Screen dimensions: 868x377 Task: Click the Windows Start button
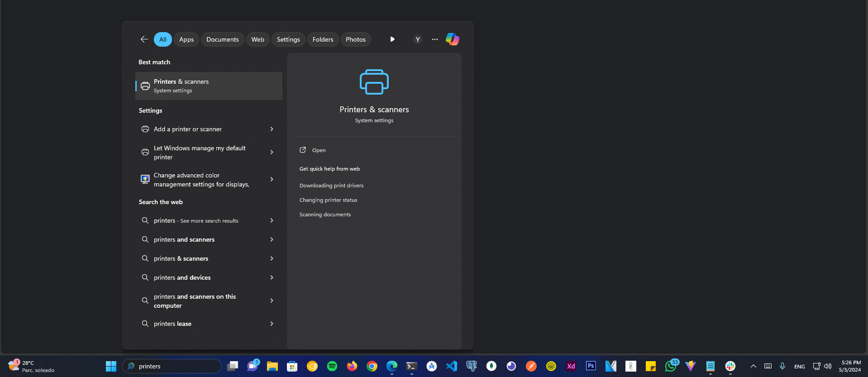pyautogui.click(x=111, y=366)
